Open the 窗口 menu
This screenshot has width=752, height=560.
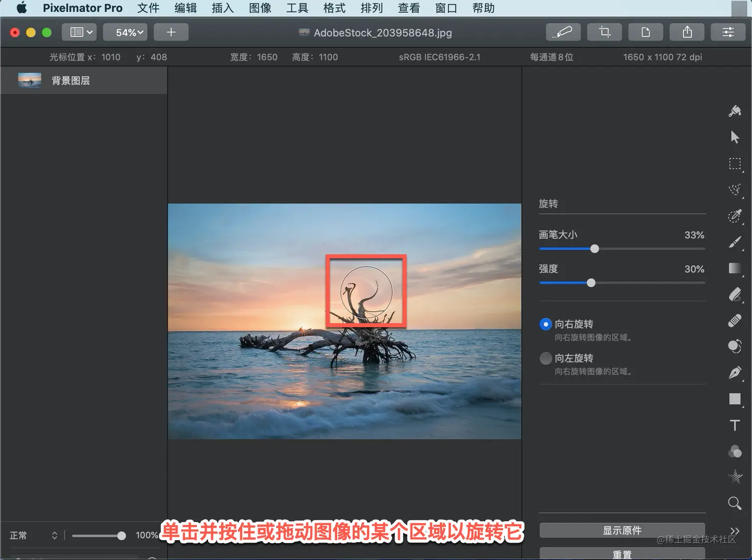pyautogui.click(x=446, y=8)
